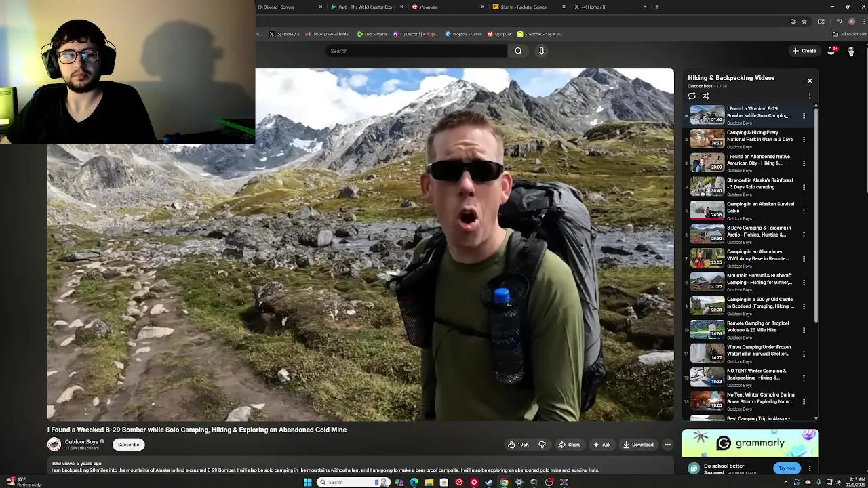Play Camping & Hiking Utah video thumbnail
The width and height of the screenshot is (868, 488).
707,140
